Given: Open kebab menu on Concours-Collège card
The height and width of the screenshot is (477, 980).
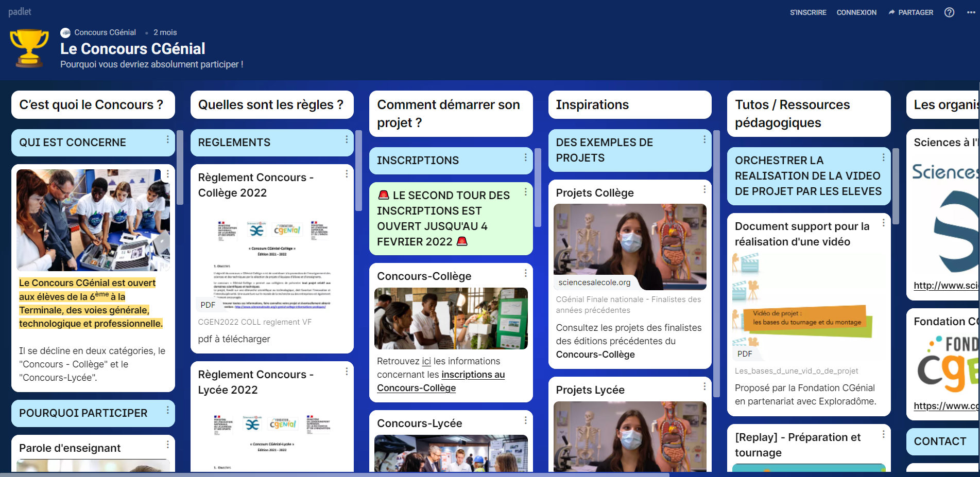Looking at the screenshot, I should pyautogui.click(x=525, y=273).
